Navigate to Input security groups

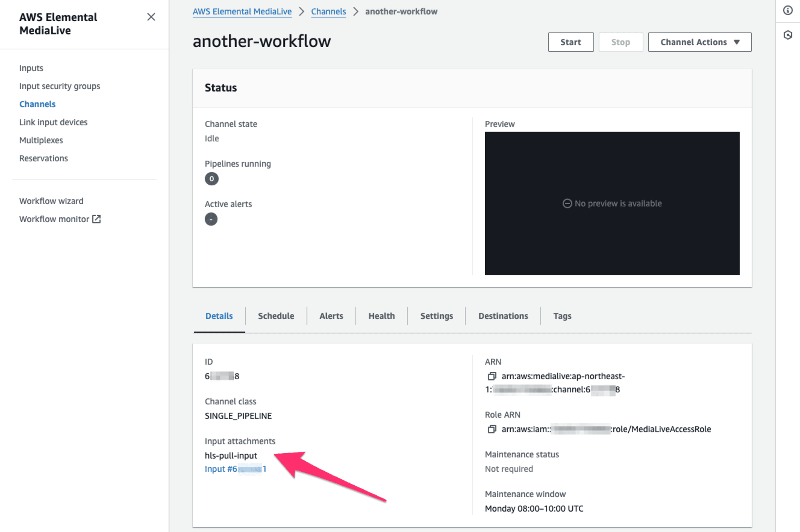tap(59, 86)
